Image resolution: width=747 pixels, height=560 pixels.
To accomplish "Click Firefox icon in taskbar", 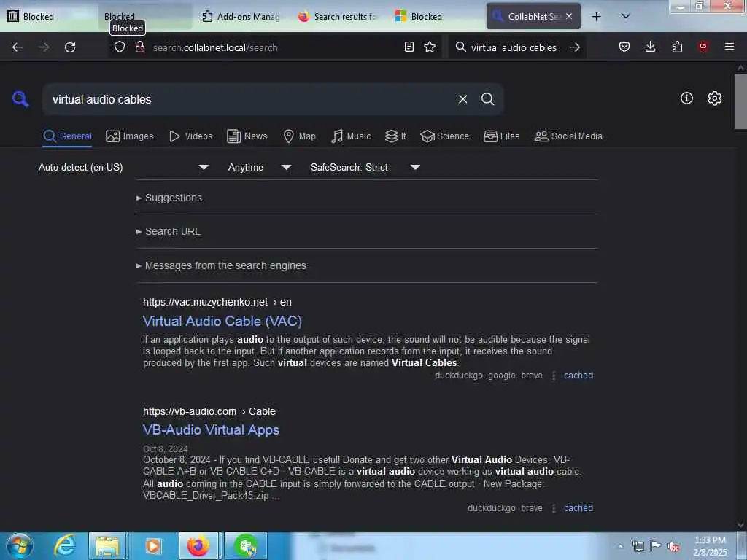I will tap(198, 545).
